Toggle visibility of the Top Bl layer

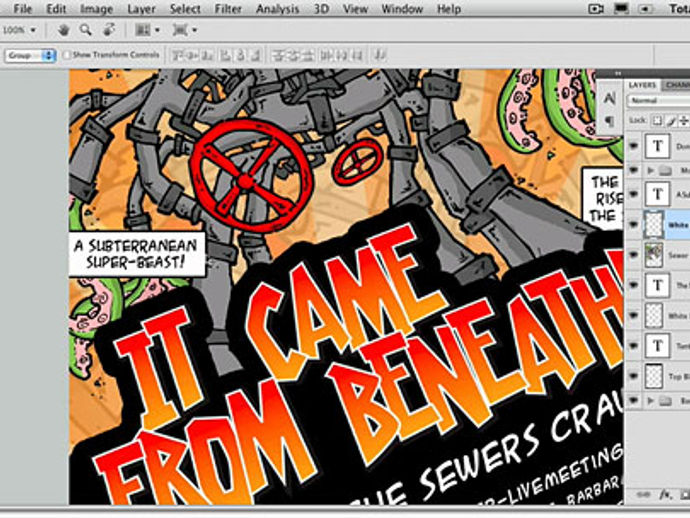click(634, 376)
